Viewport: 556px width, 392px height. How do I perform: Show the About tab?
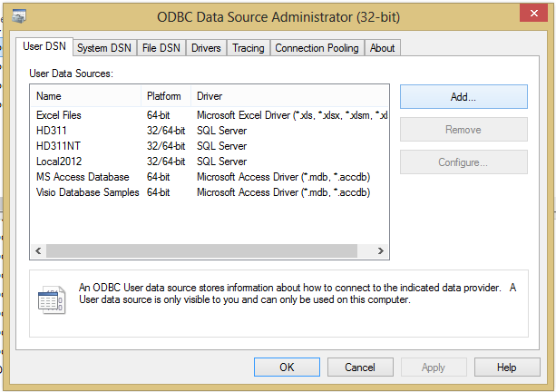[x=382, y=48]
